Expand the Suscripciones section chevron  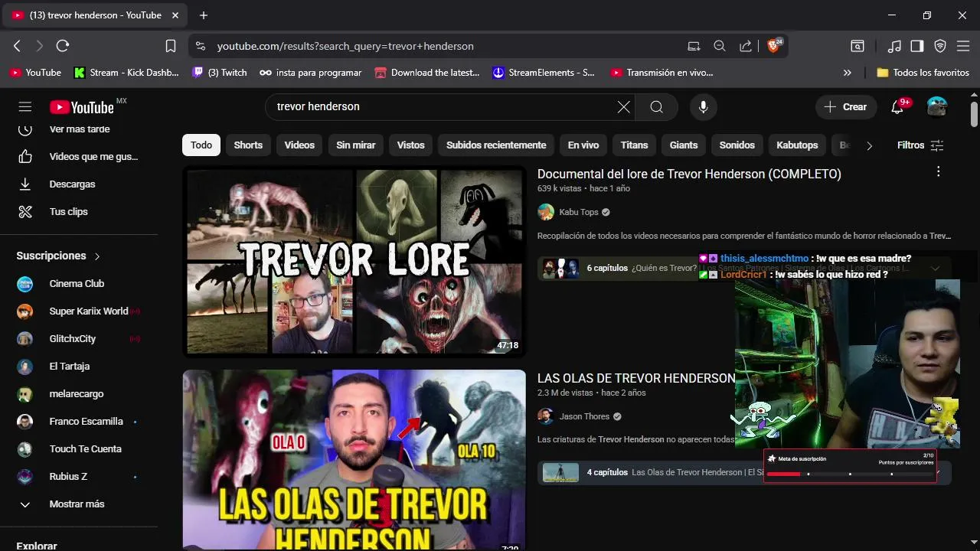[97, 256]
